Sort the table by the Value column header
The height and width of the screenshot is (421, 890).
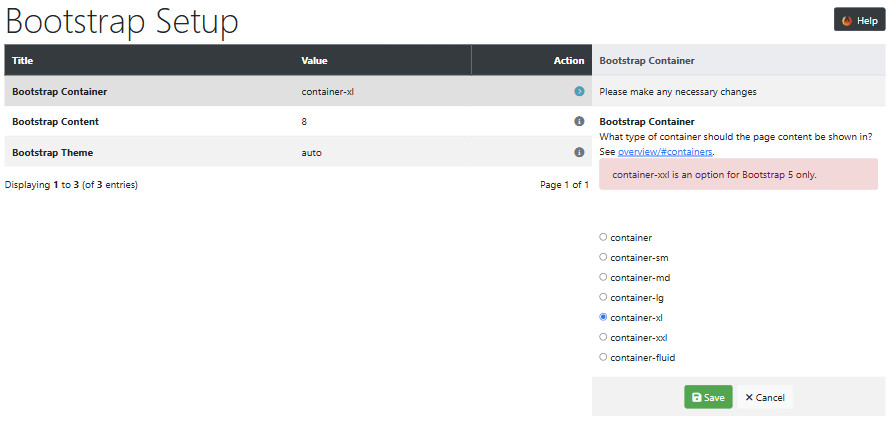tap(314, 60)
